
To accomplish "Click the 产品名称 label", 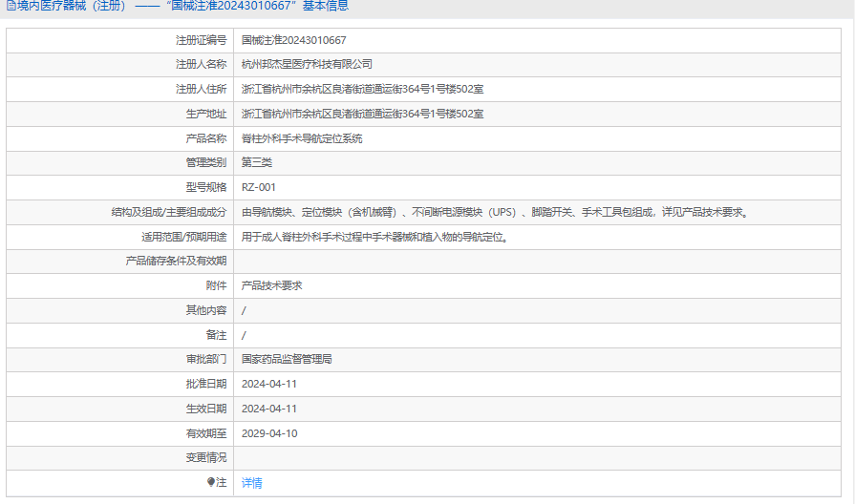I will point(206,138).
